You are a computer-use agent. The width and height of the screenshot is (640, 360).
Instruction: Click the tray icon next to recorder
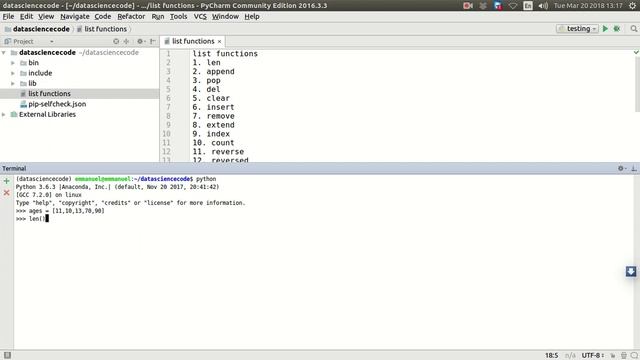(x=483, y=6)
